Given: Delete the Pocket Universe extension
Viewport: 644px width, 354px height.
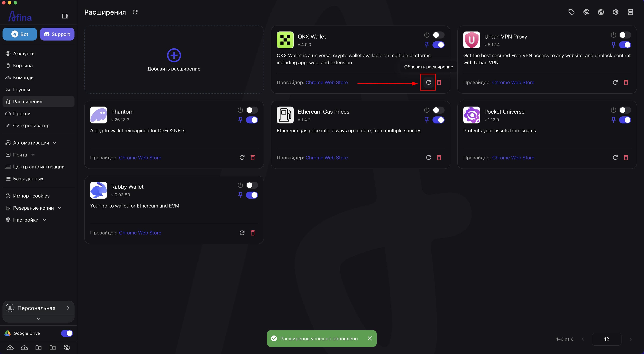Looking at the screenshot, I should pyautogui.click(x=626, y=158).
